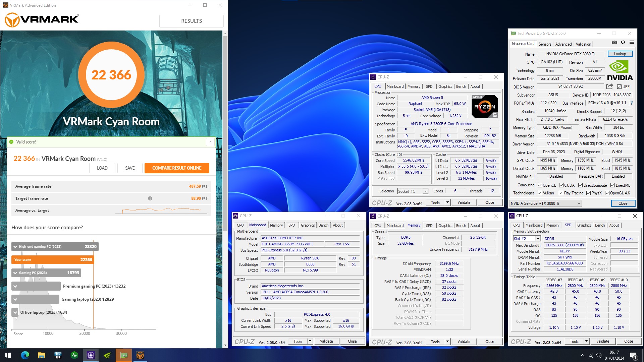644x362 pixels.
Task: Open the NVIDIA app from the taskbar
Action: click(x=107, y=355)
